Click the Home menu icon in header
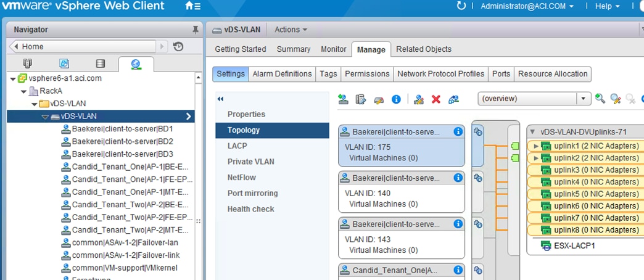 (x=193, y=6)
